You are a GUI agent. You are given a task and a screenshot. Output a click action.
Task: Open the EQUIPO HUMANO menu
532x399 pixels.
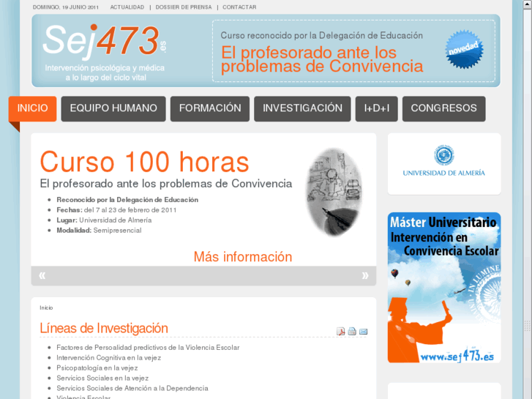(113, 108)
